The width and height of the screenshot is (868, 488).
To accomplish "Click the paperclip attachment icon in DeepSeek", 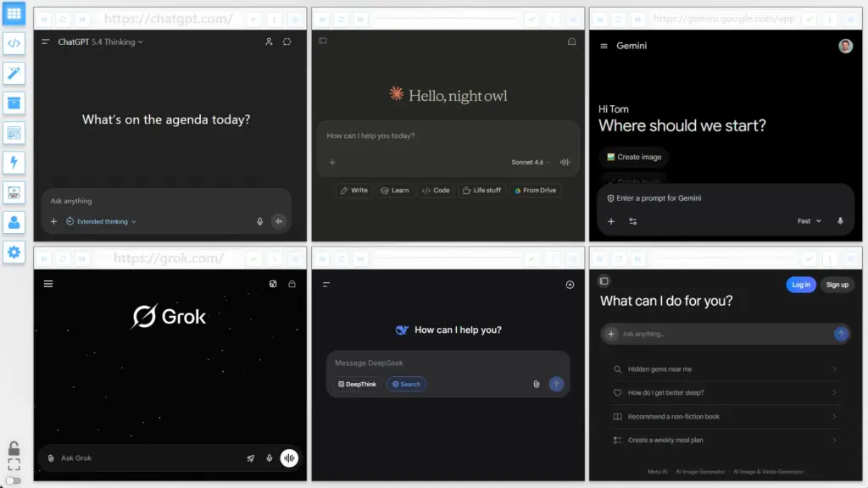I will click(537, 384).
